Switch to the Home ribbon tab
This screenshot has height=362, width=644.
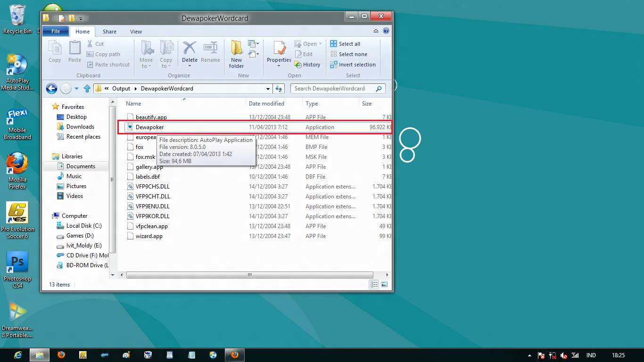tap(83, 32)
